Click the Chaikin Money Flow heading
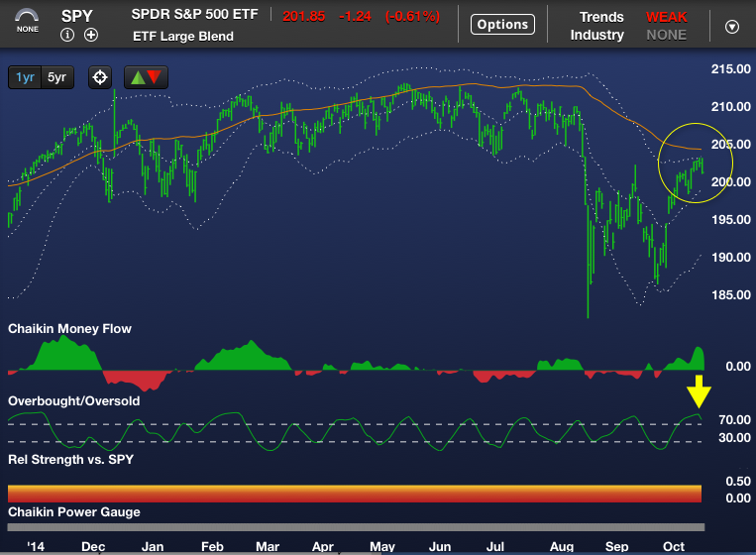 click(x=70, y=329)
